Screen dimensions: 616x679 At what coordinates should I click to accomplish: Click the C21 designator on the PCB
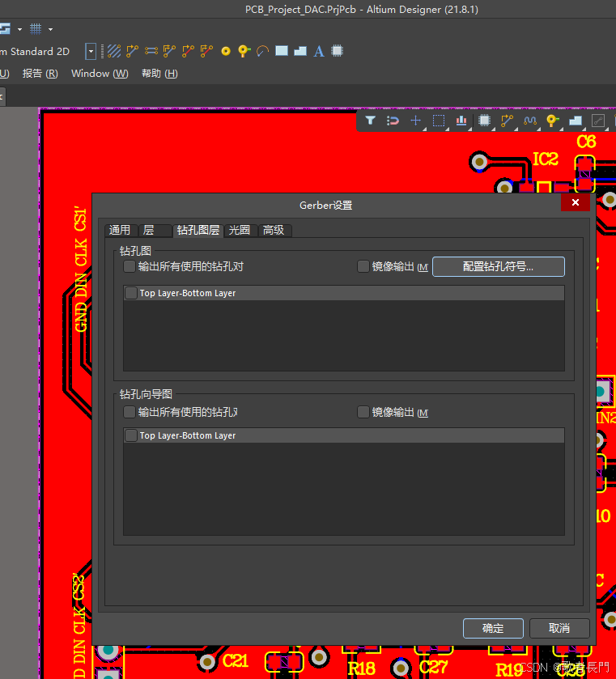(x=236, y=661)
